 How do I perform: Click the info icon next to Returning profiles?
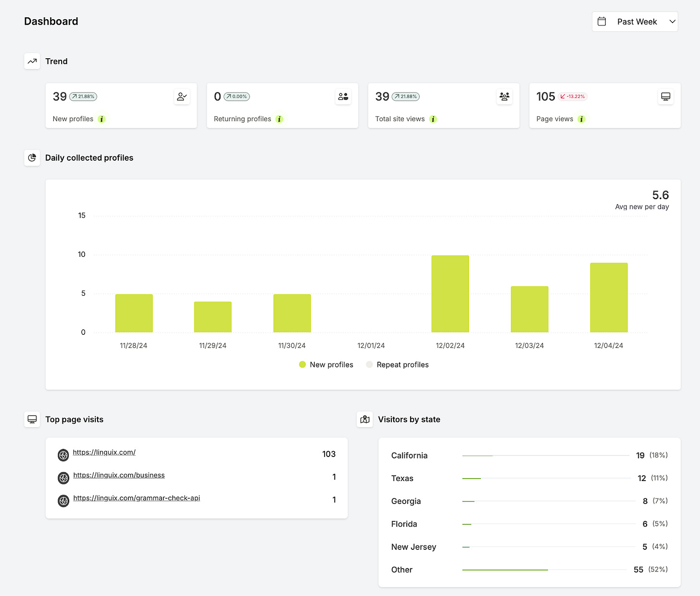coord(279,119)
